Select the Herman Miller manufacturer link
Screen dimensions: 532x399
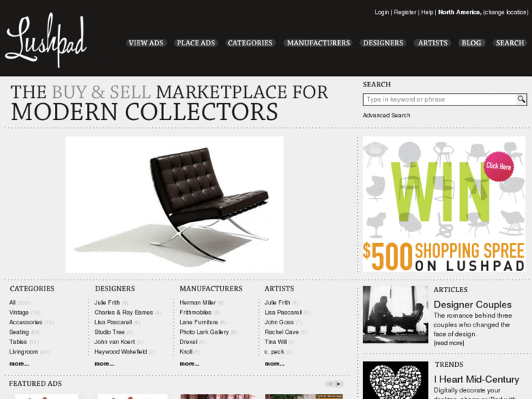click(198, 302)
